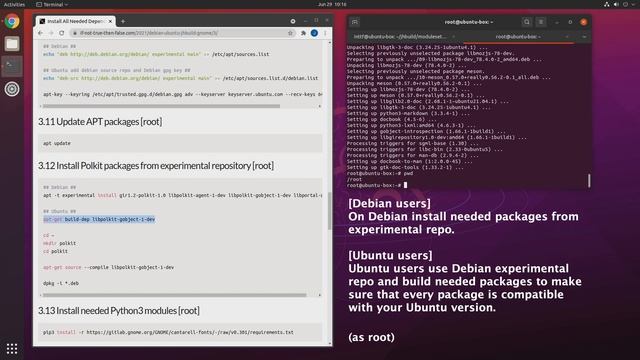Click horizontal scrollbar under the apt-key code block
Viewport: 640px width, 360px height.
161,106
